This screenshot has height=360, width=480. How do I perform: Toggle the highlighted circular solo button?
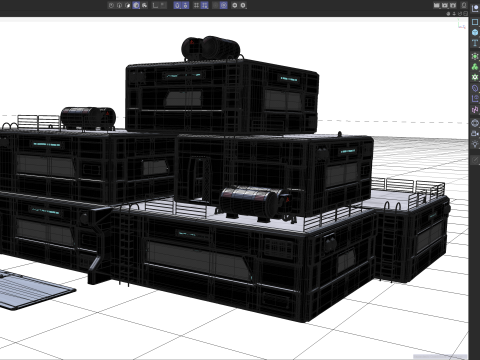pos(224,5)
